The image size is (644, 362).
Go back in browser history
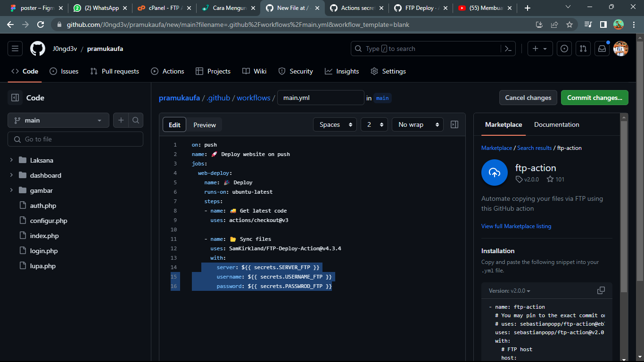coord(10,25)
